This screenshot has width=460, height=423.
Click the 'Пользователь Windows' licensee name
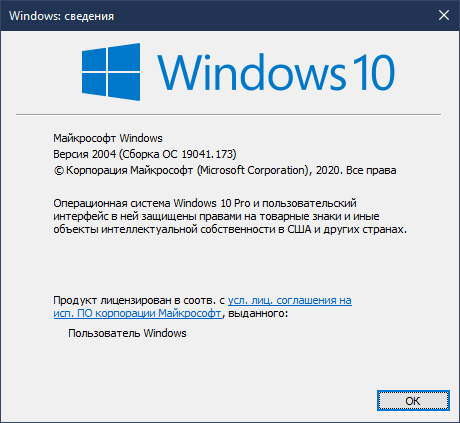[x=127, y=333]
